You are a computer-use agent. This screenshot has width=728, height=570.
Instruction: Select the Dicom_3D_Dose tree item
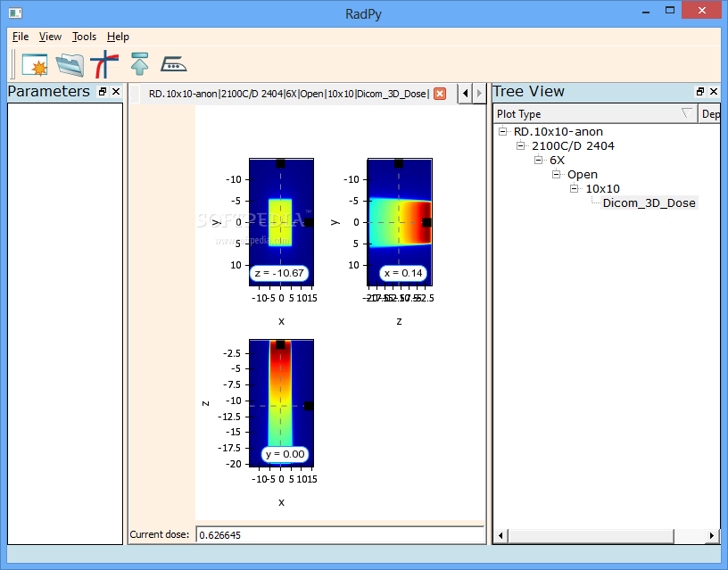[649, 202]
